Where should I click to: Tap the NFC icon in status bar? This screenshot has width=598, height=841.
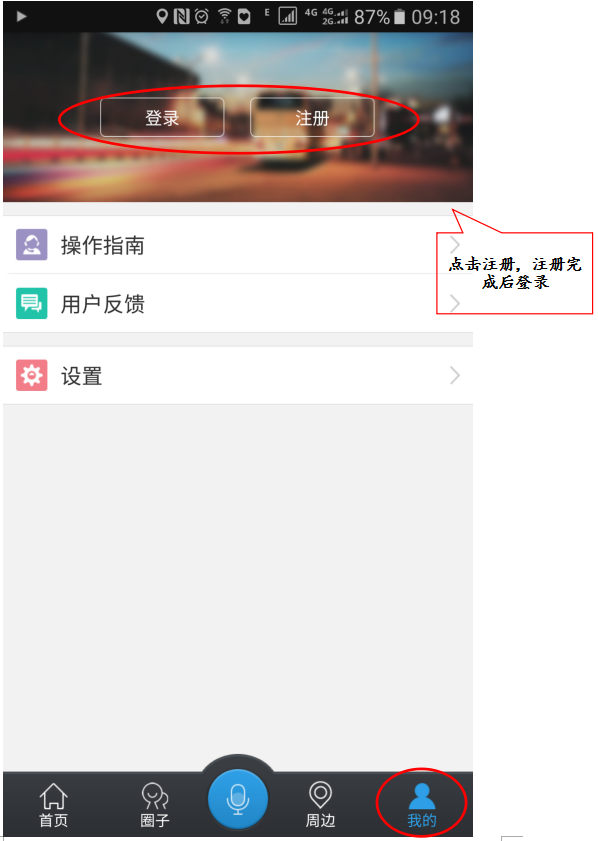(181, 17)
